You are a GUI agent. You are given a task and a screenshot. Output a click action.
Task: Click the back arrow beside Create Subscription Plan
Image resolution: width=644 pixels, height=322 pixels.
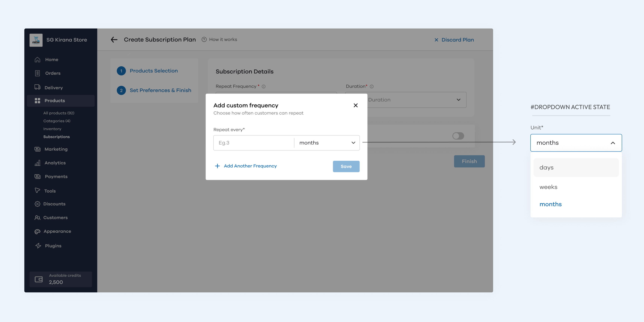tap(114, 40)
